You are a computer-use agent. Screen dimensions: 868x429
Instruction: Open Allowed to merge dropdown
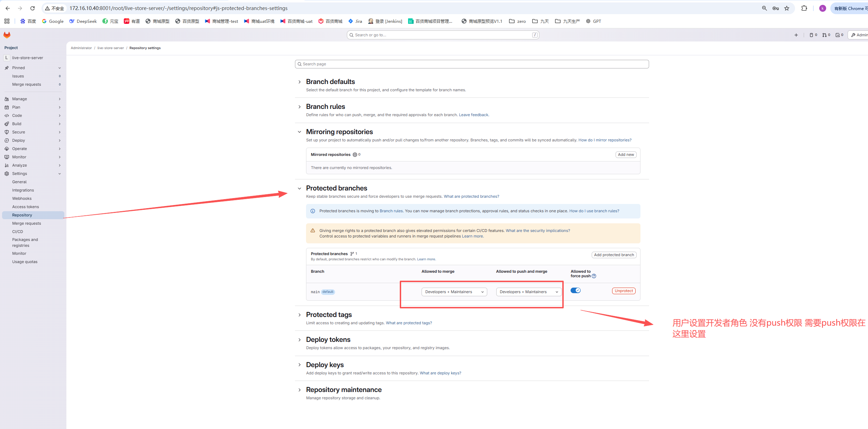[x=454, y=292]
